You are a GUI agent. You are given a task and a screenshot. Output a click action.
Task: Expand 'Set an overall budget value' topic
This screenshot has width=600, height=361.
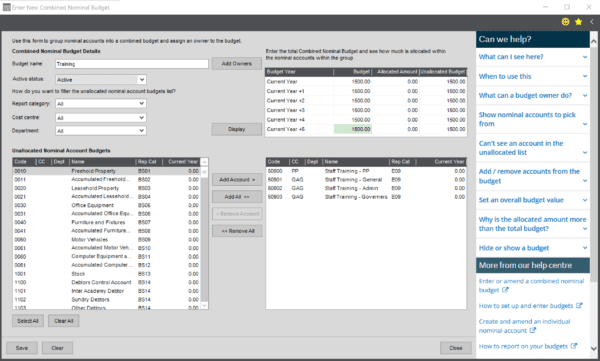pyautogui.click(x=533, y=200)
